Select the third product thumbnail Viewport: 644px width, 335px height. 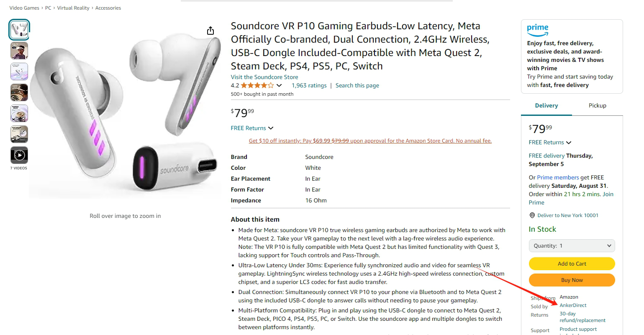coord(19,72)
